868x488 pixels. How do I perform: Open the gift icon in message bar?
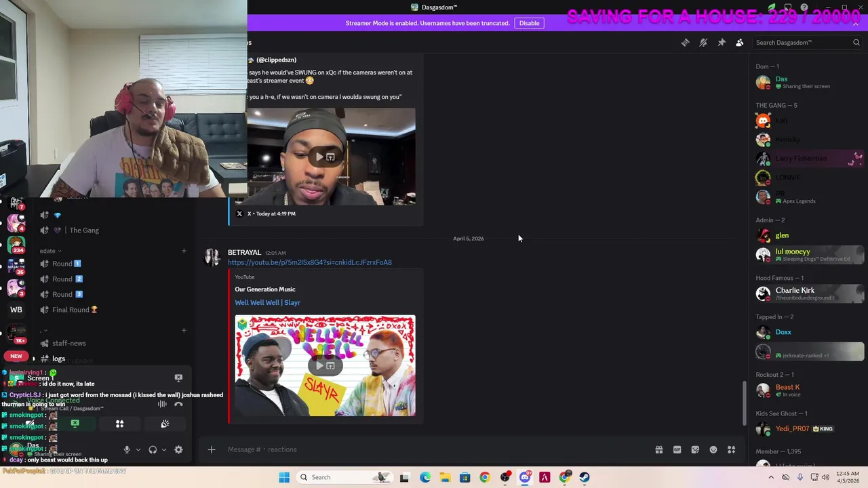[x=658, y=449]
